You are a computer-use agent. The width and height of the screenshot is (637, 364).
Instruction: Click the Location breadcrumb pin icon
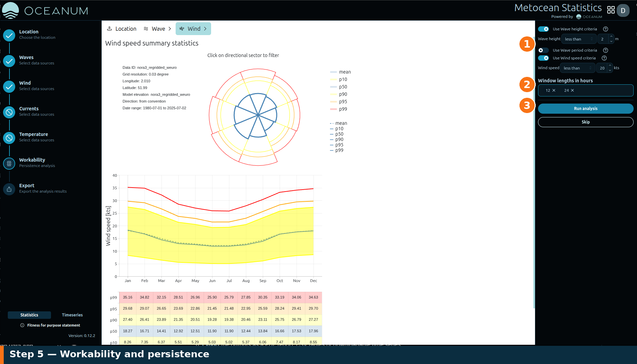109,29
